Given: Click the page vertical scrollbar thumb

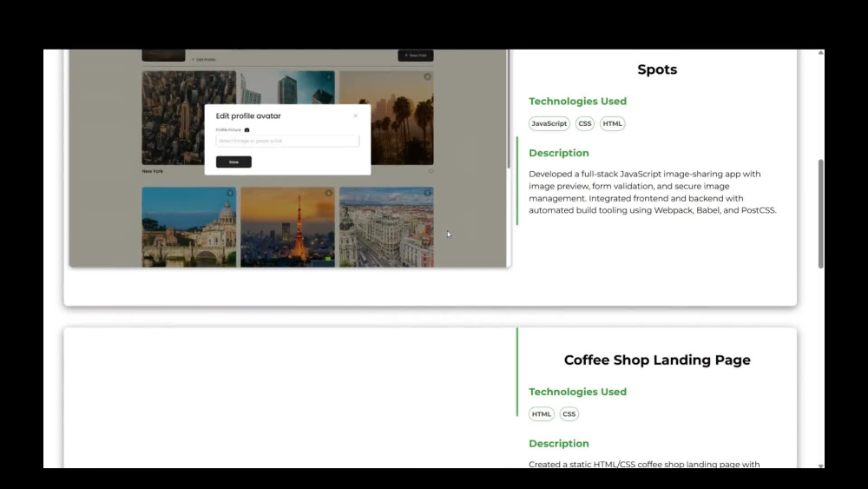Looking at the screenshot, I should tap(821, 214).
